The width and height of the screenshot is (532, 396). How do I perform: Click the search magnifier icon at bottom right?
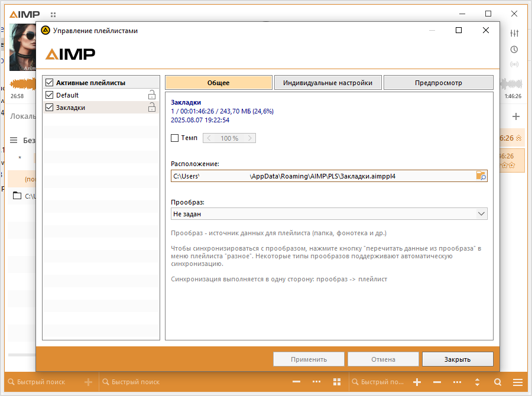[x=498, y=382]
